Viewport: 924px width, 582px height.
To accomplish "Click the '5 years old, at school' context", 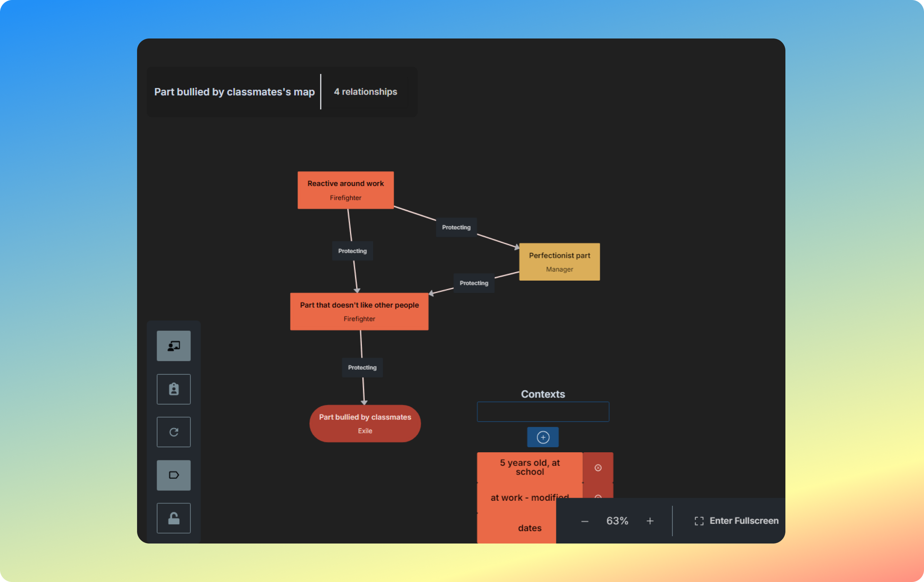I will click(529, 467).
